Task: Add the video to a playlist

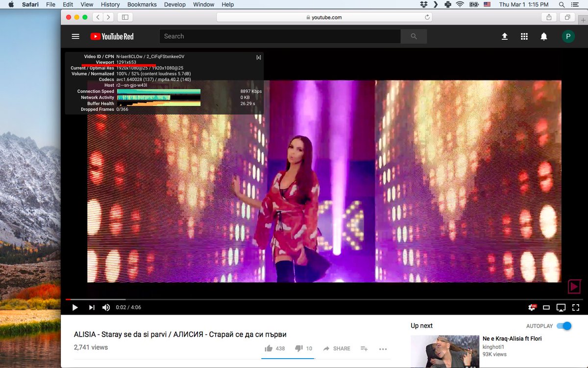Action: pyautogui.click(x=364, y=348)
